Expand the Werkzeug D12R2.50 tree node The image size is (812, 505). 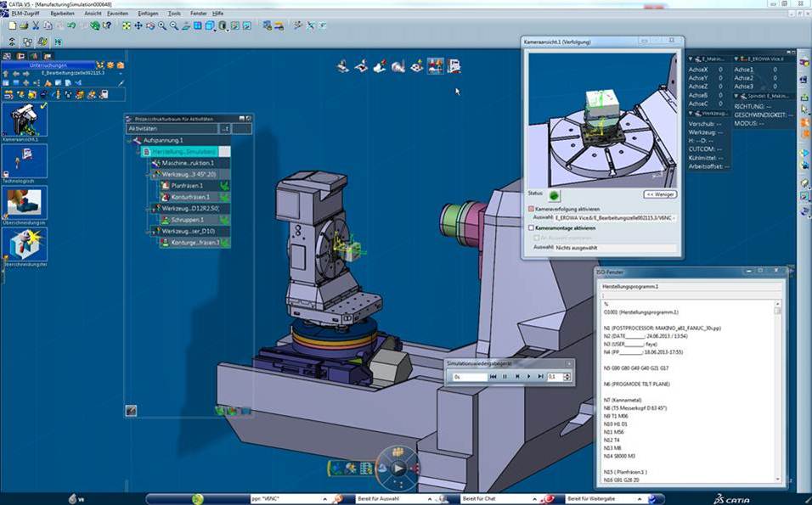tap(149, 208)
